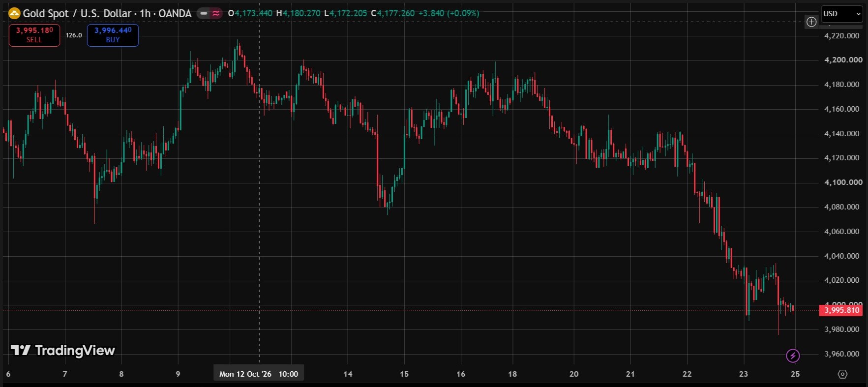Viewport: 868px width, 387px height.
Task: Click the 4,180.000 price scale label
Action: [841, 85]
